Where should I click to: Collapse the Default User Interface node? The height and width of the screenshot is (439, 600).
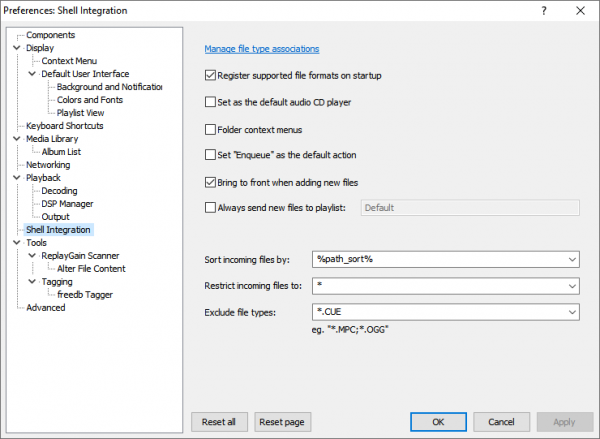pyautogui.click(x=32, y=74)
